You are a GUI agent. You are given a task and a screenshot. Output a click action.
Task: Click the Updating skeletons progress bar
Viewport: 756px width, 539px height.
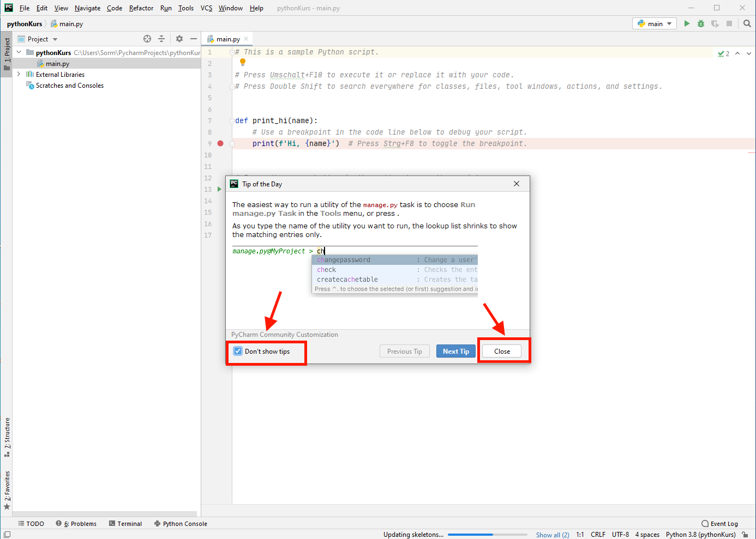488,535
